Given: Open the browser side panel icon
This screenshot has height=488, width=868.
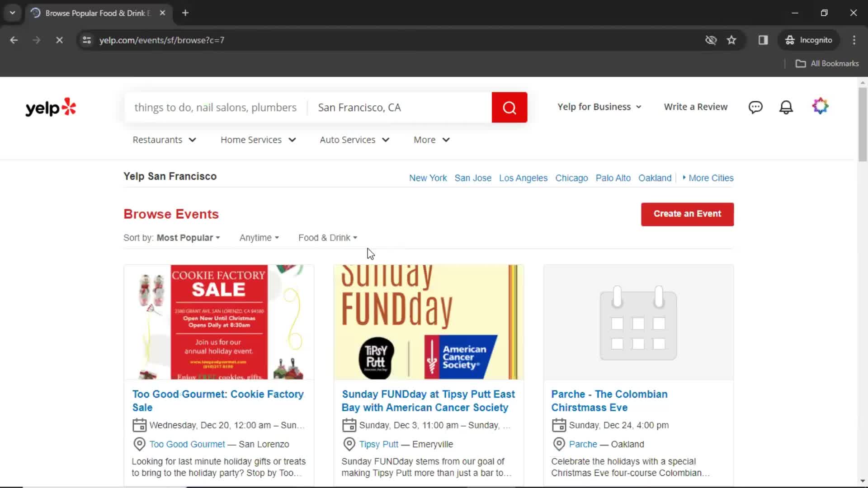Looking at the screenshot, I should (x=763, y=40).
